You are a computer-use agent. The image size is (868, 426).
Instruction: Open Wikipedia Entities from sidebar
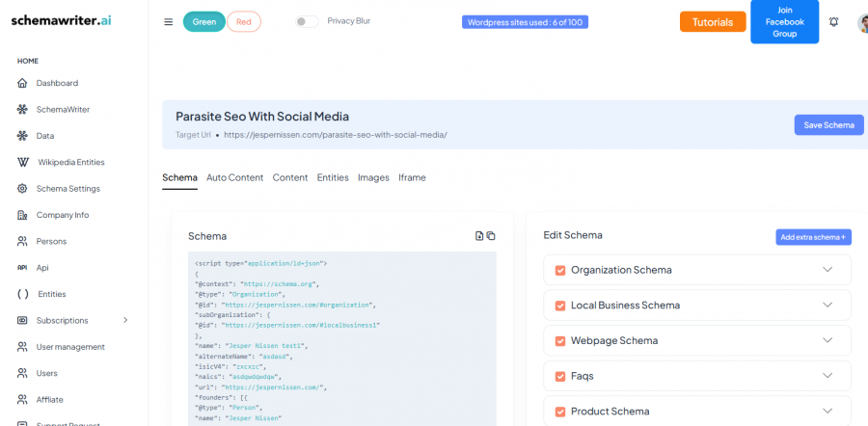tap(69, 162)
